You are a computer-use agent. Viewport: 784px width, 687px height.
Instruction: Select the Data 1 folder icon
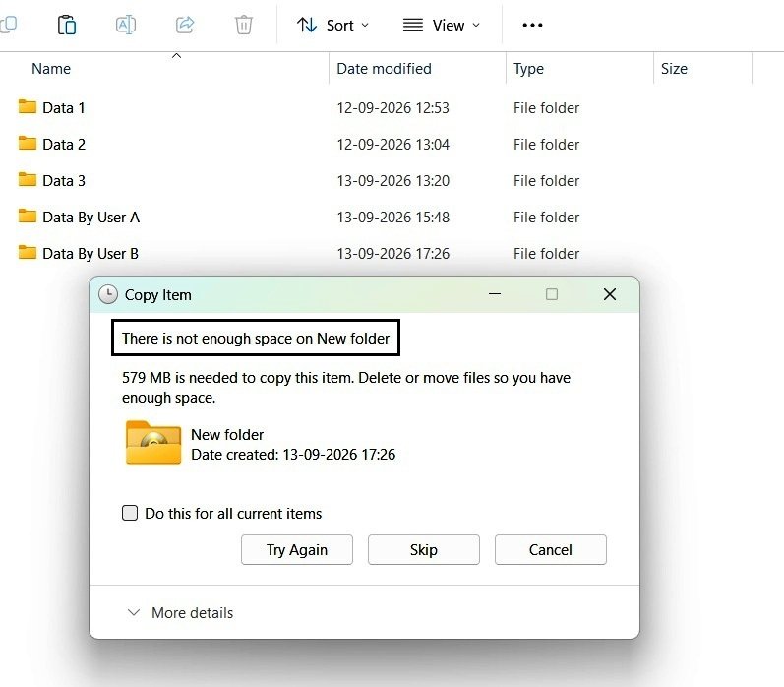(27, 106)
